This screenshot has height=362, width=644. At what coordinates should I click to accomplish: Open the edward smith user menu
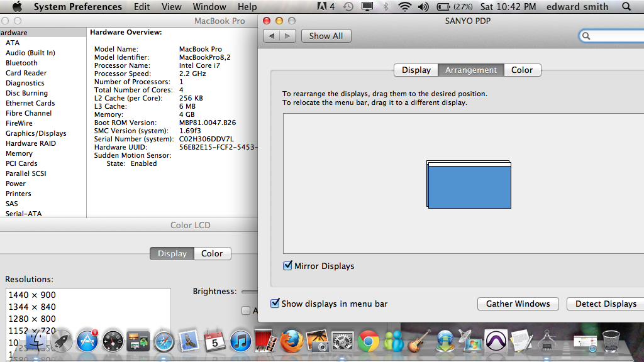pyautogui.click(x=577, y=6)
